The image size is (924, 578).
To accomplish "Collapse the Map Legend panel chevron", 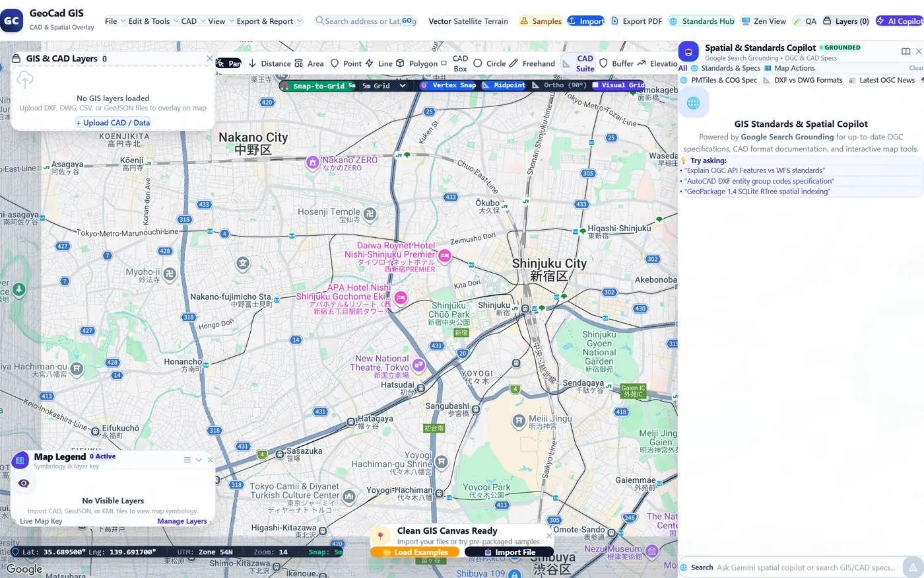I will click(199, 460).
